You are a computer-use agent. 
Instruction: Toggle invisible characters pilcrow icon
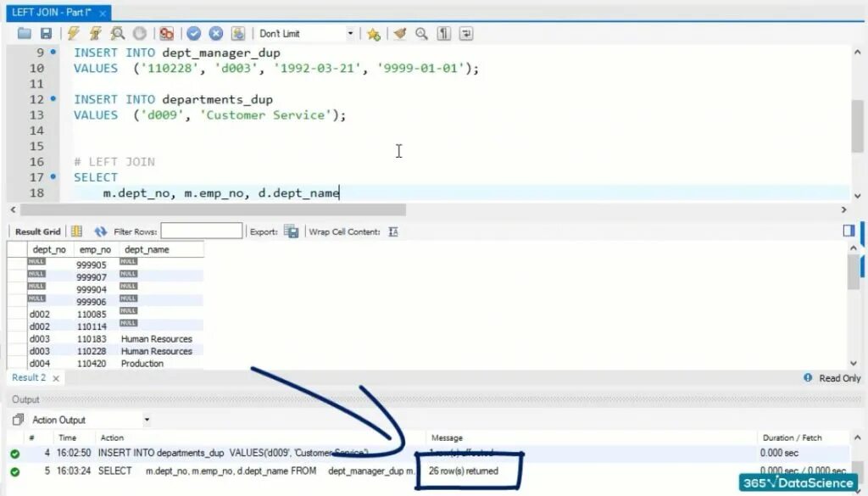(x=444, y=34)
